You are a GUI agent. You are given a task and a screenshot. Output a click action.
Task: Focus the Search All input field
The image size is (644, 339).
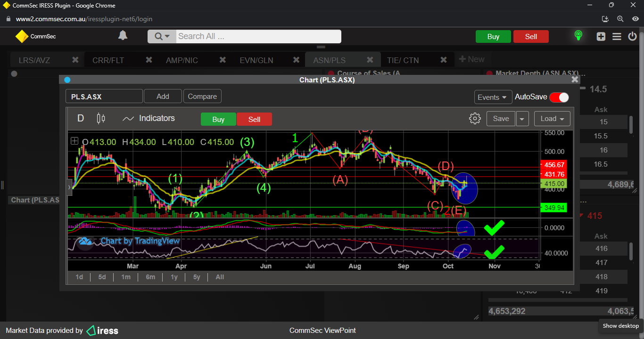[x=258, y=36]
